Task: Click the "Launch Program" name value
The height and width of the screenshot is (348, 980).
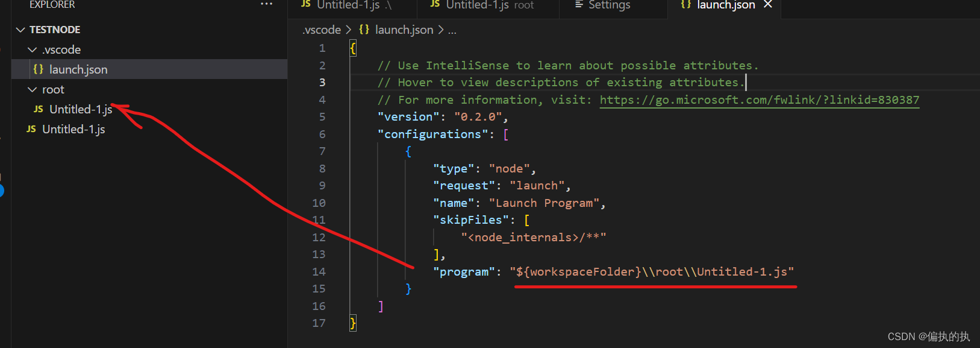Action: [544, 203]
